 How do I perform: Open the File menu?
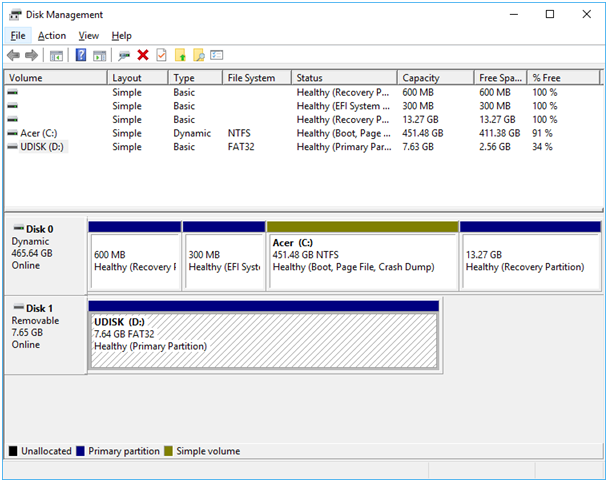coord(18,35)
